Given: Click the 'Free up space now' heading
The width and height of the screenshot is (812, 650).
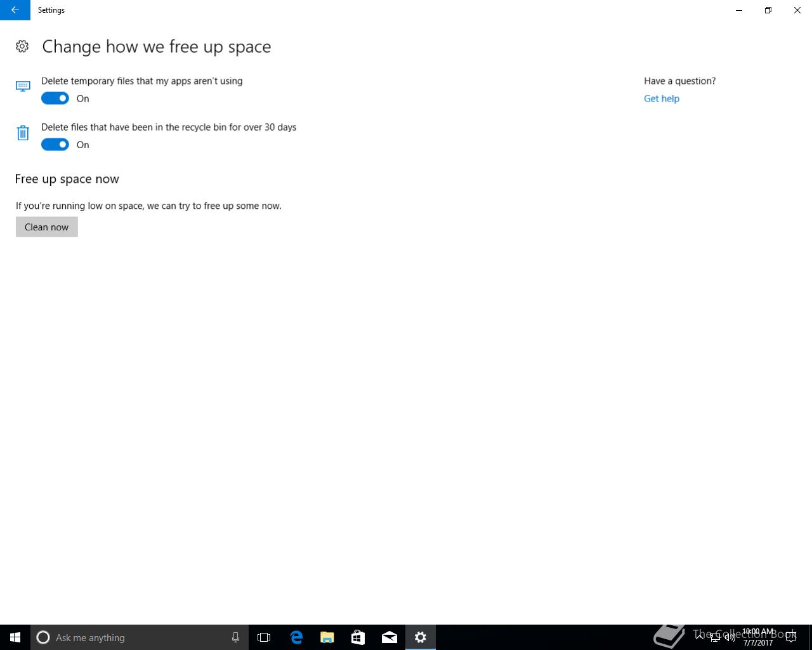Looking at the screenshot, I should (x=67, y=179).
